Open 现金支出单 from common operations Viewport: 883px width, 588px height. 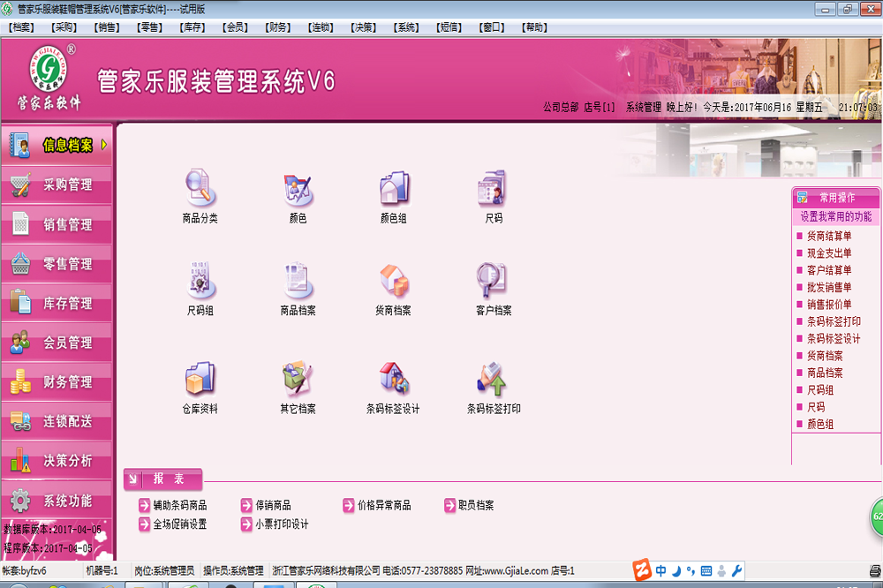[x=829, y=253]
